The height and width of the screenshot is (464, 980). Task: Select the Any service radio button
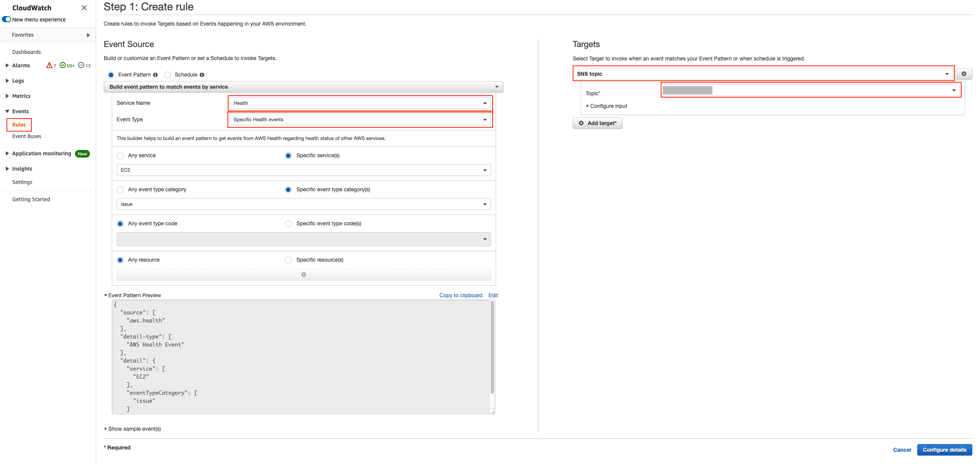(120, 156)
